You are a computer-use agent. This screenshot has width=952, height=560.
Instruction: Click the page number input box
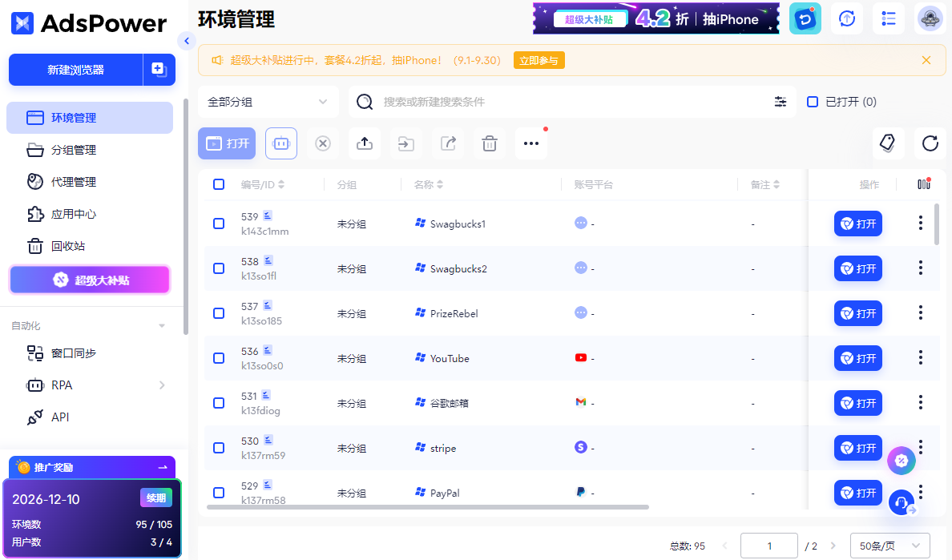[x=768, y=546]
